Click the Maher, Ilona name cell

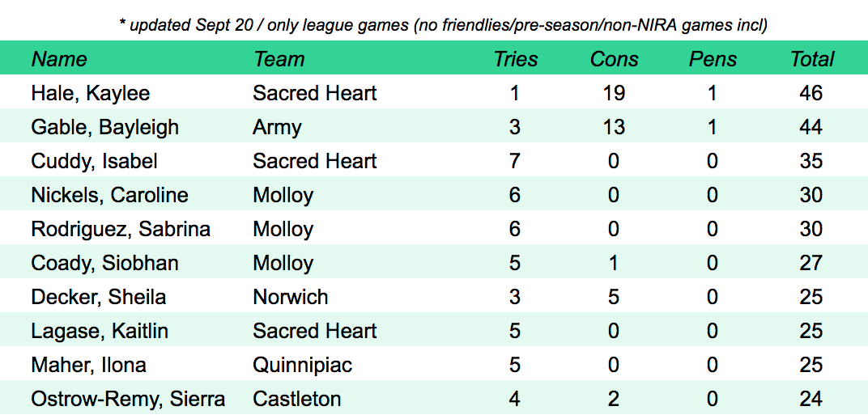pos(88,365)
